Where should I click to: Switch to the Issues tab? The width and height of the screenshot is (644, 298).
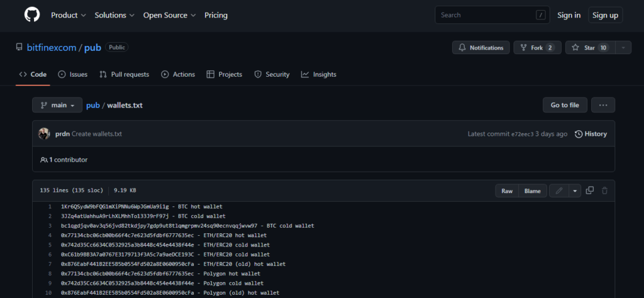tap(72, 74)
